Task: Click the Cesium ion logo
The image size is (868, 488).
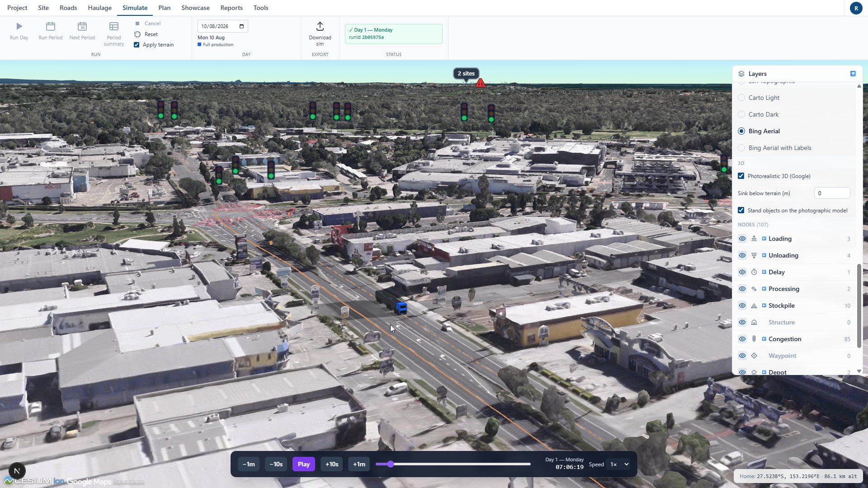Action: pyautogui.click(x=34, y=481)
